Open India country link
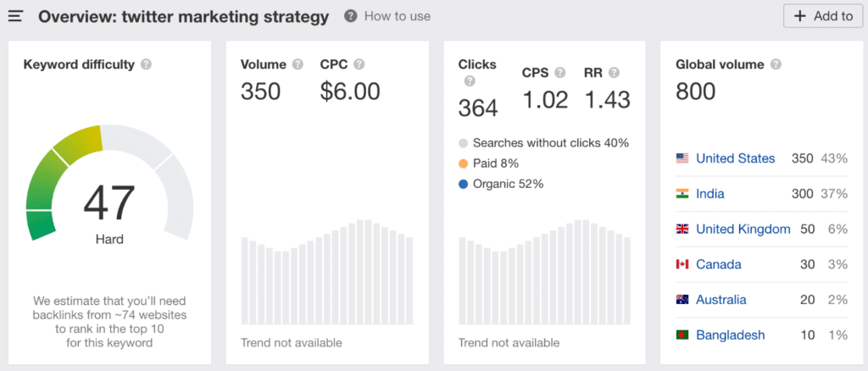 pos(710,194)
